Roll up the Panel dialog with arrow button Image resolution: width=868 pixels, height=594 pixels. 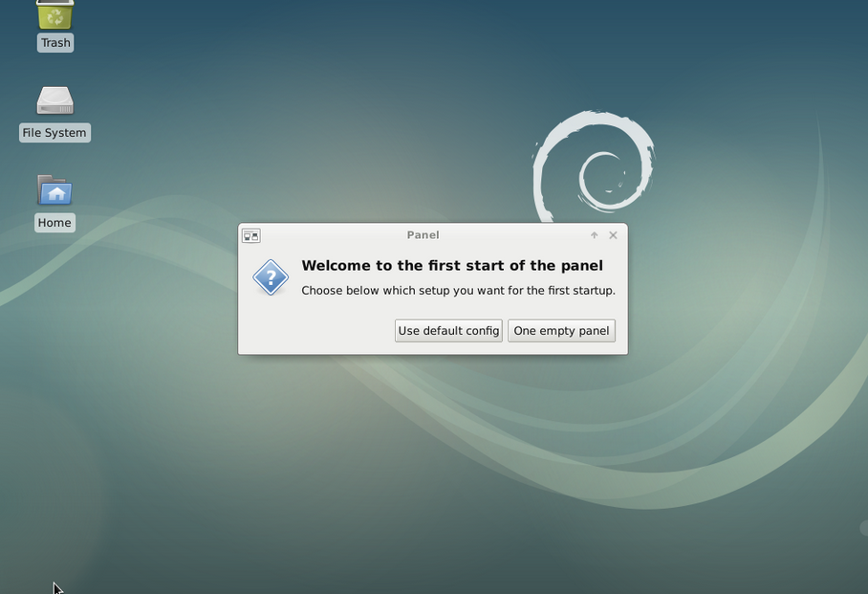[594, 235]
